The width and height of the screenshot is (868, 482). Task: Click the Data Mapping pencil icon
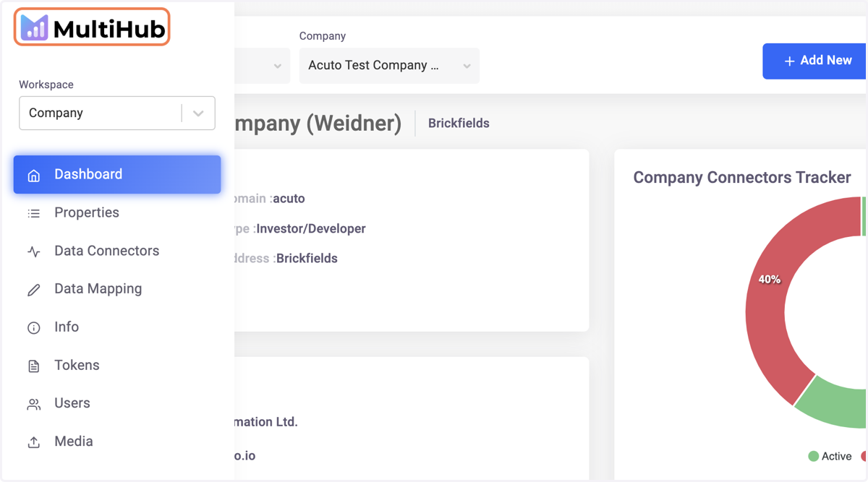34,290
